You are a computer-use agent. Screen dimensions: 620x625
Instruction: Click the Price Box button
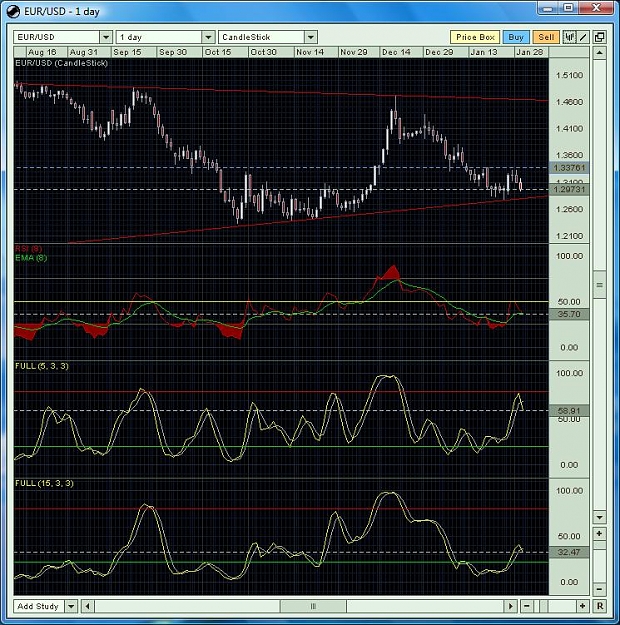click(x=475, y=37)
